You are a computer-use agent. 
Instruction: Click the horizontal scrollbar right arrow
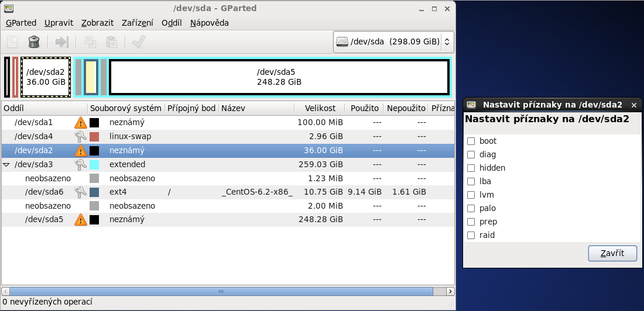click(450, 291)
